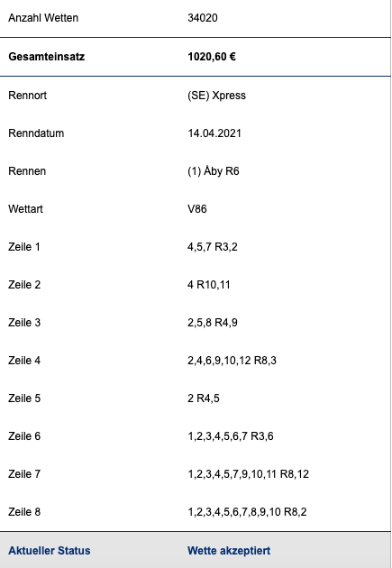
Task: Click Zeile 6 picks 1,2,3,4,5,6,7 R3,6
Action: (x=230, y=435)
